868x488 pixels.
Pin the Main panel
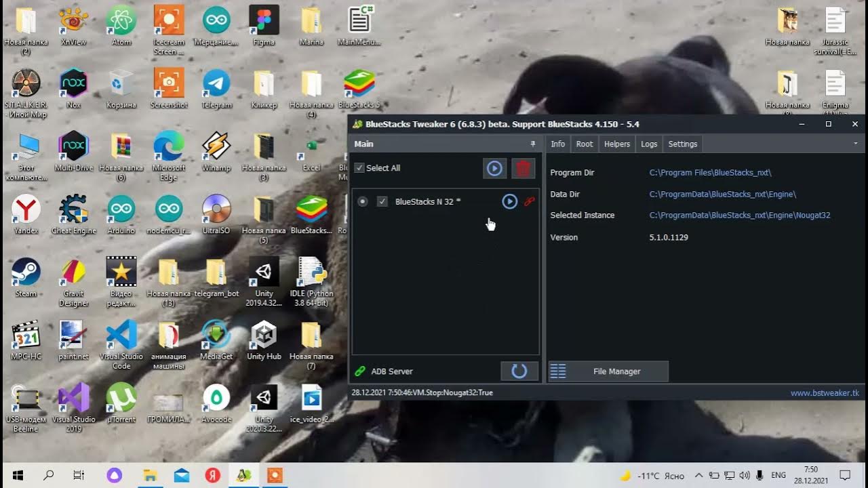(x=533, y=144)
